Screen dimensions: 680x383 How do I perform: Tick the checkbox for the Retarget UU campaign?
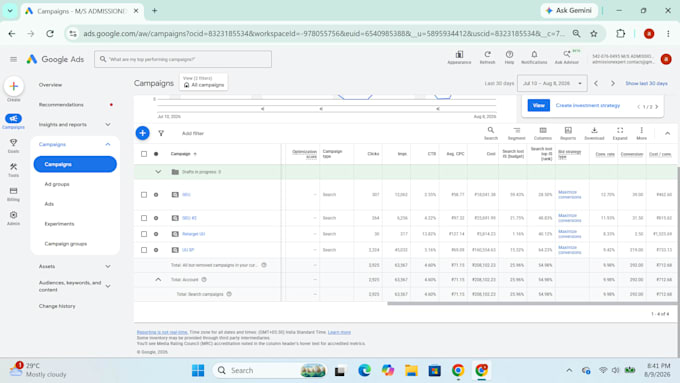(144, 234)
